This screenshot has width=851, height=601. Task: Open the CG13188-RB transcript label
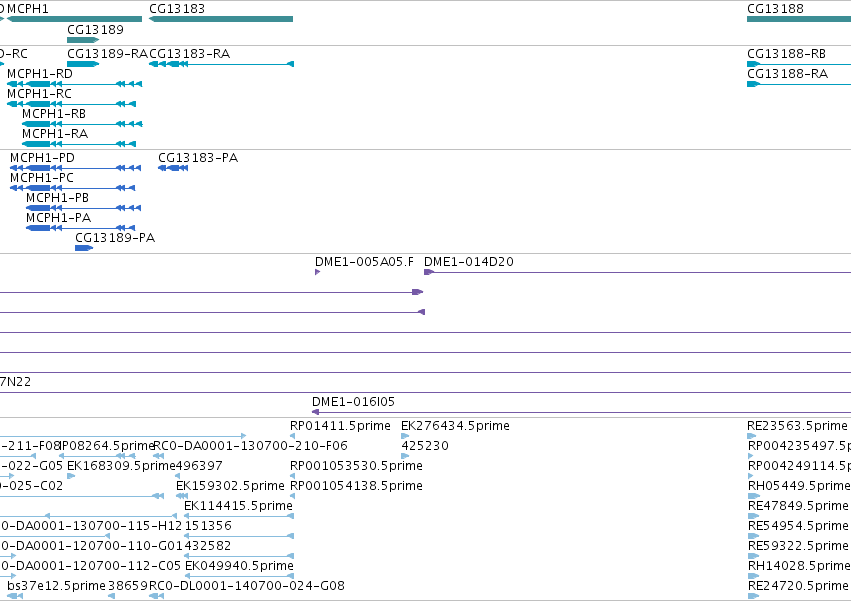click(x=786, y=54)
